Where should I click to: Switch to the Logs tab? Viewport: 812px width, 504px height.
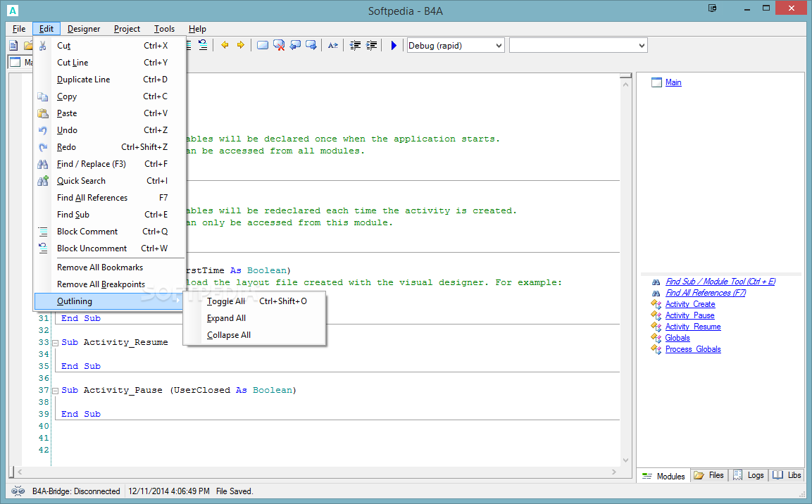coord(749,475)
